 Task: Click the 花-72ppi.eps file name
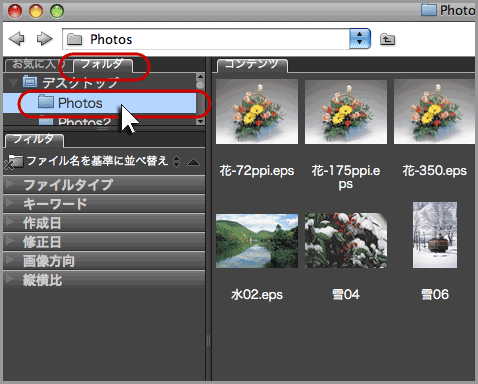click(257, 171)
